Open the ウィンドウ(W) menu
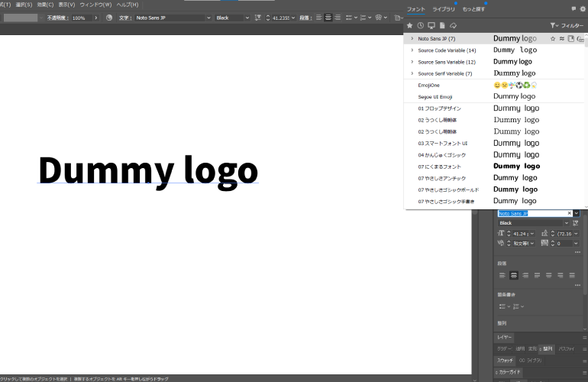The height and width of the screenshot is (382, 588). tap(95, 5)
